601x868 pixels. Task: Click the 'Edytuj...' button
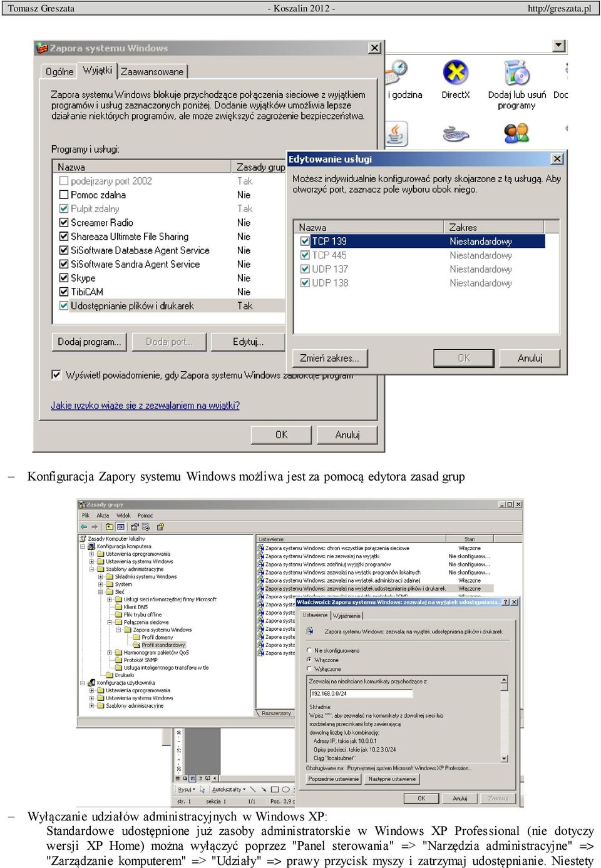pos(249,342)
